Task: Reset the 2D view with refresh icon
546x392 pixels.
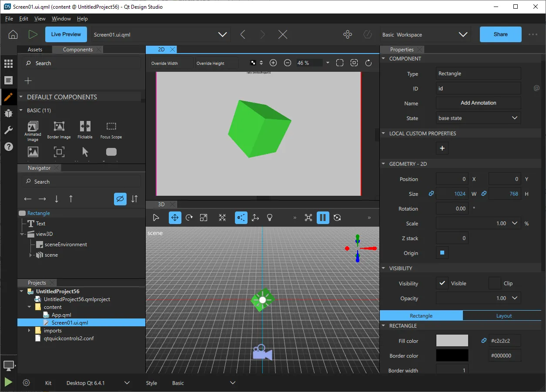Action: 368,63
